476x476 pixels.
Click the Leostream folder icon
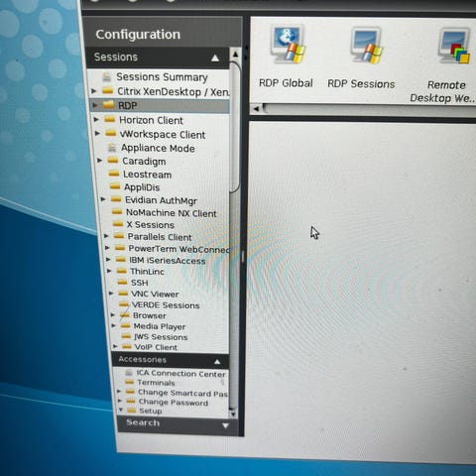click(114, 174)
